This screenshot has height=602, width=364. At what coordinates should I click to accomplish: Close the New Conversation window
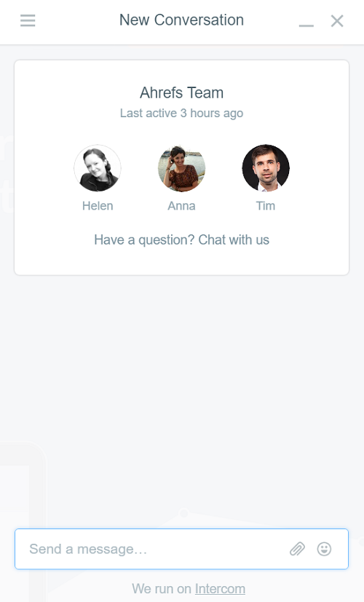(337, 20)
